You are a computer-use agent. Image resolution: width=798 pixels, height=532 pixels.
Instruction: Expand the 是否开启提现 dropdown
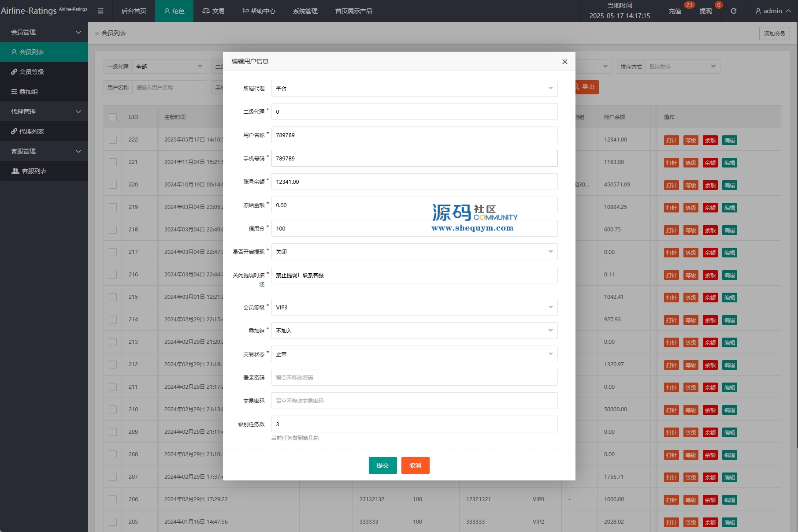pos(414,252)
